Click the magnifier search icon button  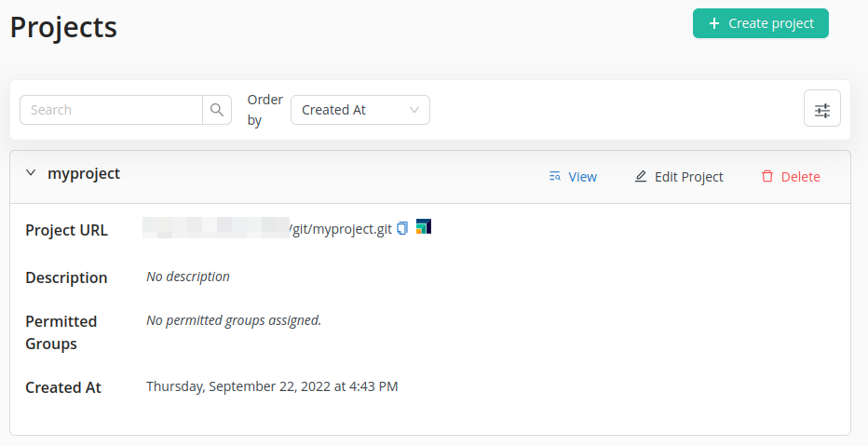217,110
